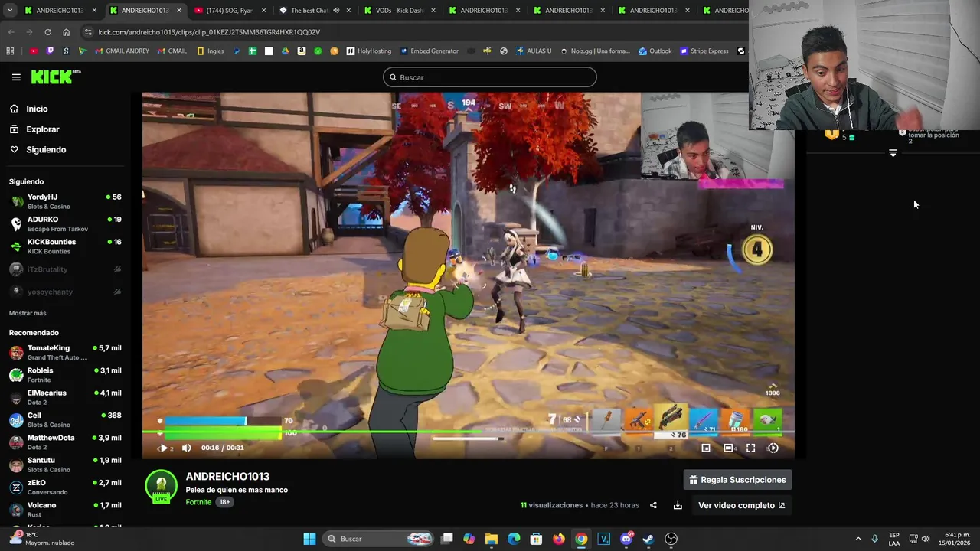Screen dimensions: 980x551
Task: Click the Kick logo
Action: click(55, 77)
